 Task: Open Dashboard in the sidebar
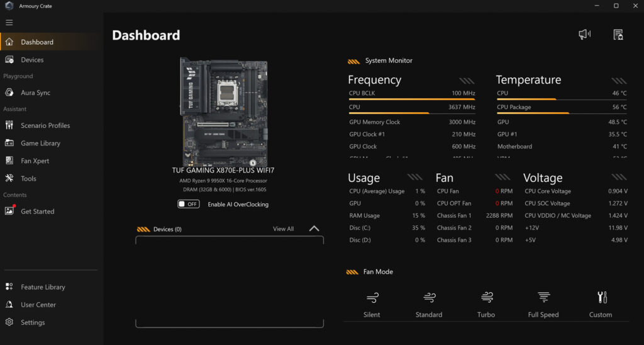coord(49,42)
